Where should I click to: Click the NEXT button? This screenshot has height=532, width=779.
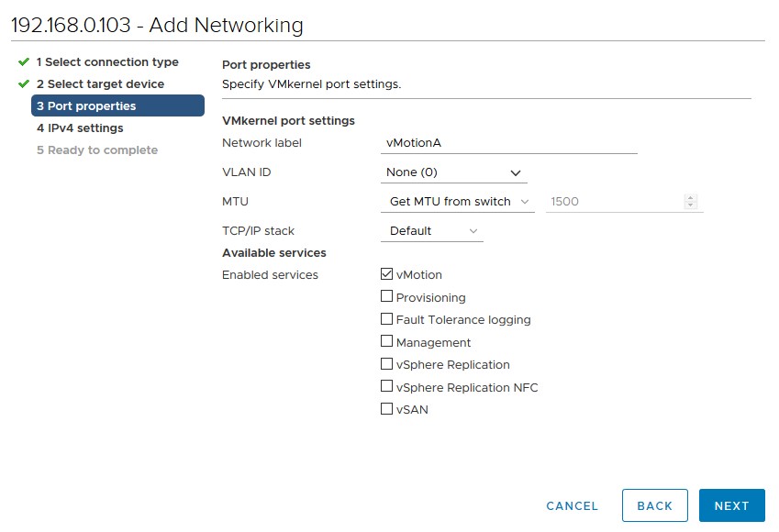(732, 505)
